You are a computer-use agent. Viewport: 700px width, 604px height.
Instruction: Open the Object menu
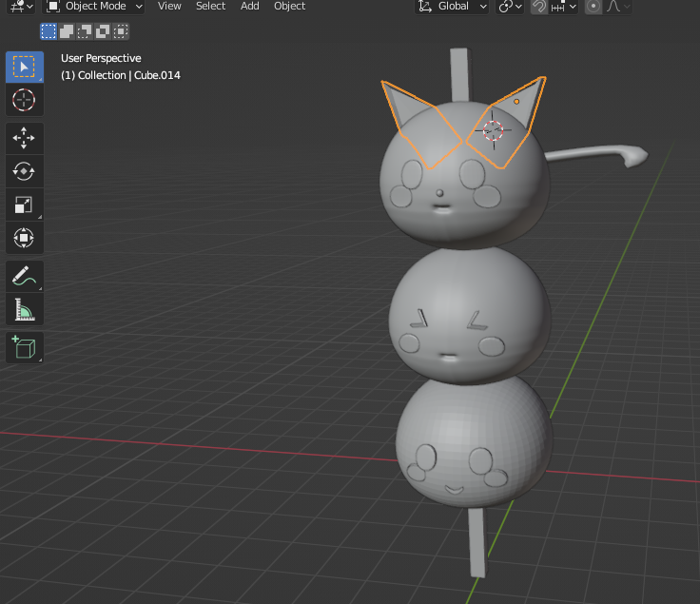coord(290,7)
